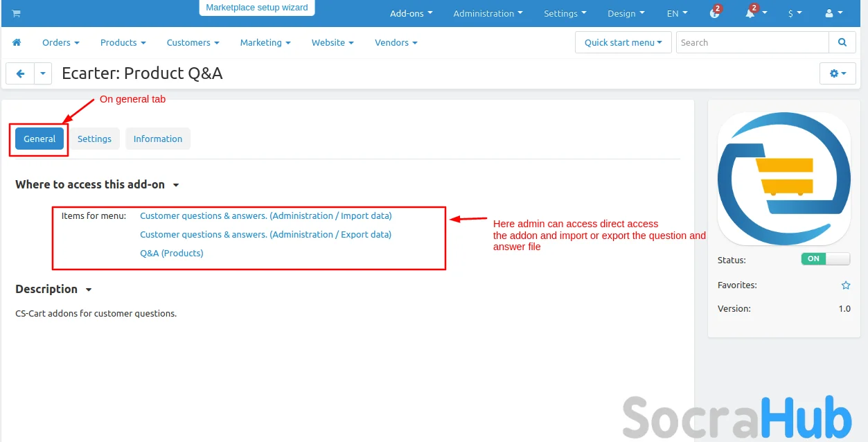
Task: Open the bell notifications icon
Action: (750, 13)
